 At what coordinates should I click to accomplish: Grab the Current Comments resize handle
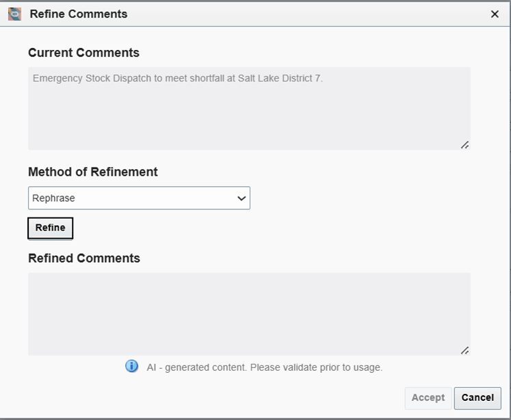coord(464,145)
